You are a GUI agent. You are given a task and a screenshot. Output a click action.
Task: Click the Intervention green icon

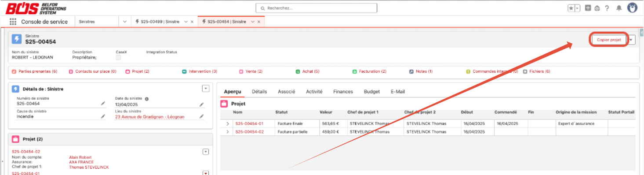[x=184, y=71]
